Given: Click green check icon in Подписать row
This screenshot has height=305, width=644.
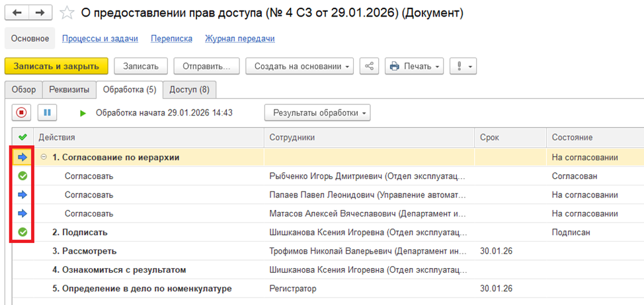Looking at the screenshot, I should click(22, 232).
